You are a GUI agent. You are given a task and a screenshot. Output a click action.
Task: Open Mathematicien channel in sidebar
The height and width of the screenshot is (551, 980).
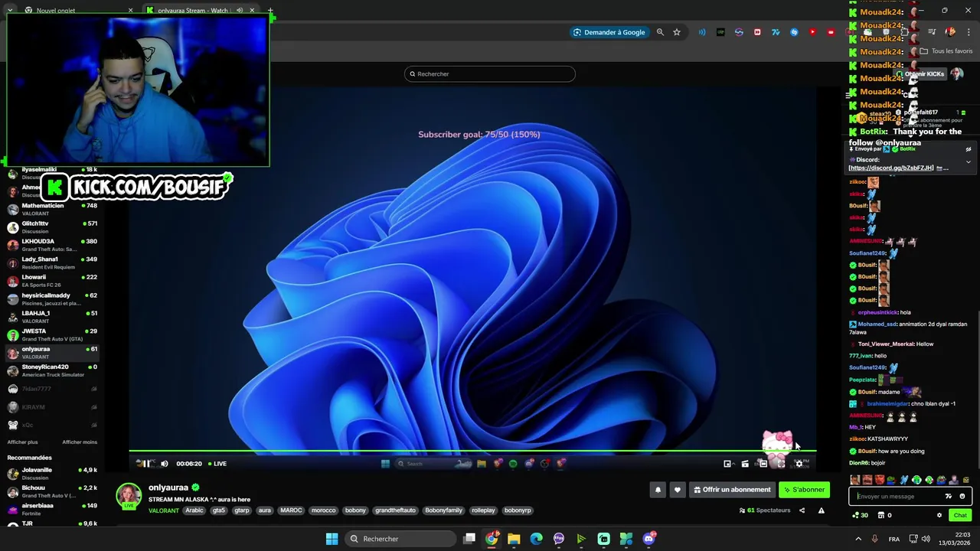pyautogui.click(x=52, y=209)
